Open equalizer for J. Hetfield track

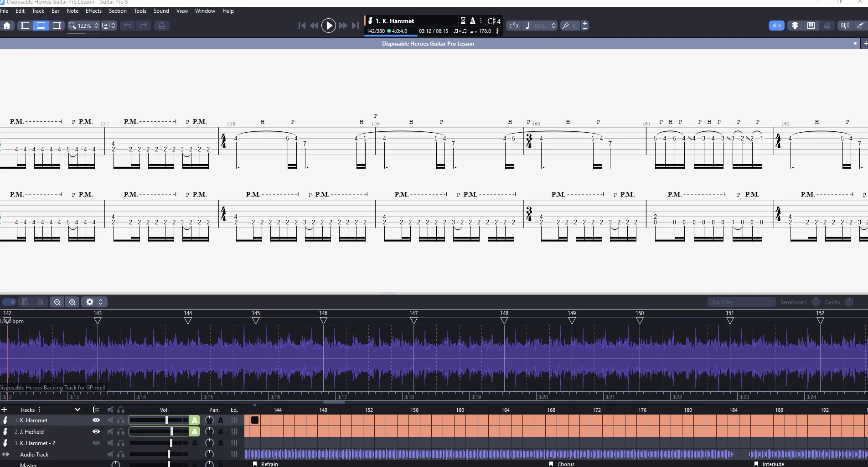(234, 431)
